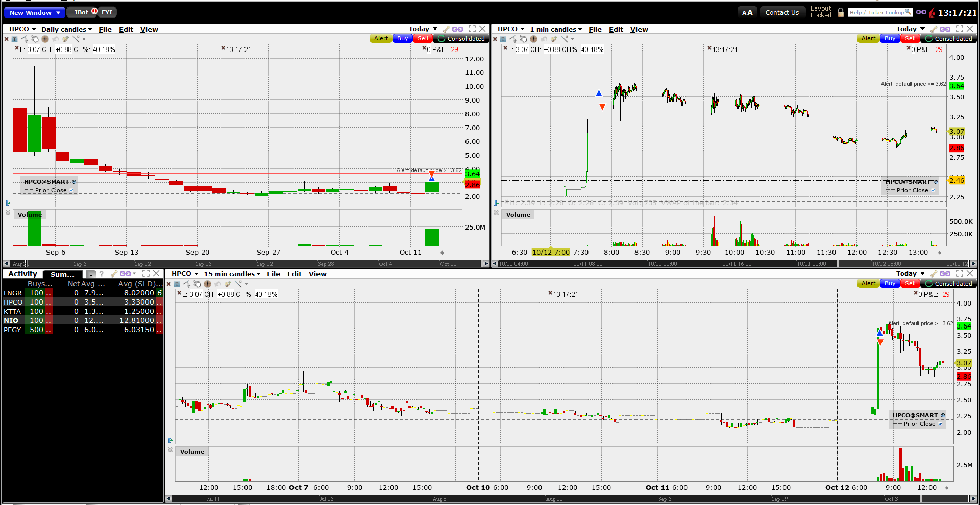
Task: Click undo icon in 15 min chart toolbar
Action: tap(217, 284)
